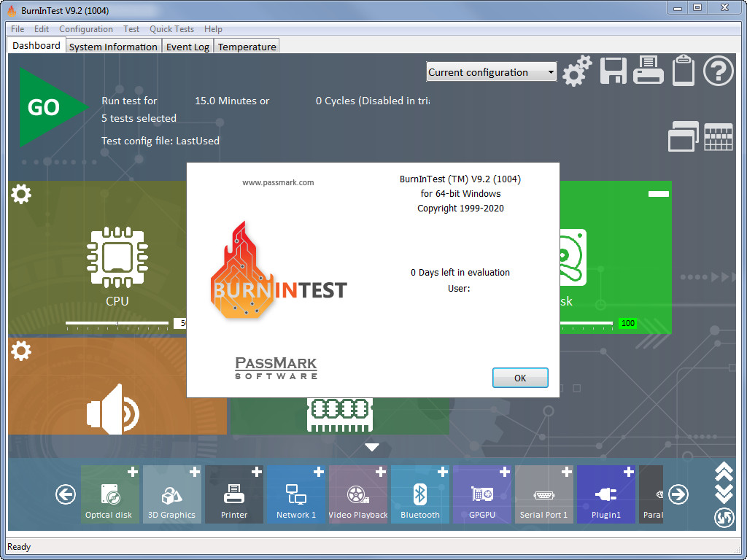Add the Video Playback test
The width and height of the screenshot is (747, 560).
click(x=380, y=472)
